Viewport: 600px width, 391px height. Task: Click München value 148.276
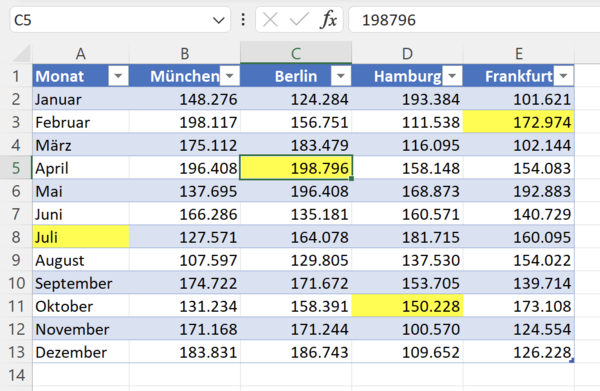(x=185, y=99)
